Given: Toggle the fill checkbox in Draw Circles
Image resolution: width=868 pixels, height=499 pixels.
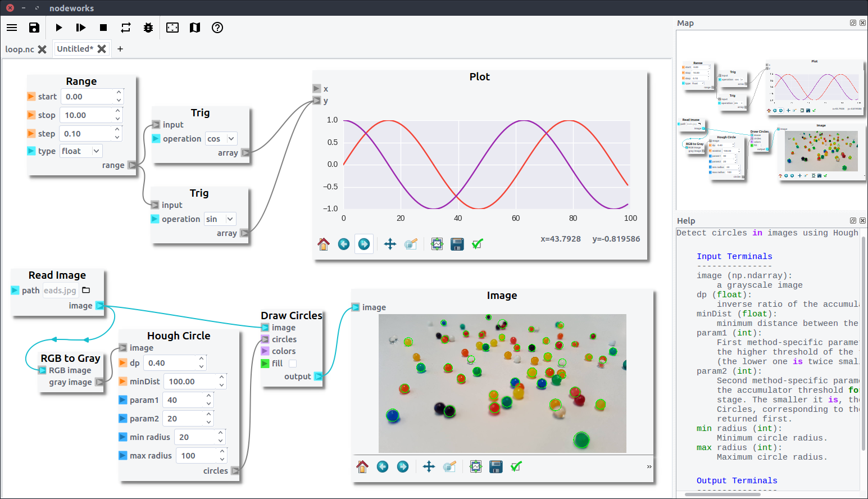Looking at the screenshot, I should (293, 364).
